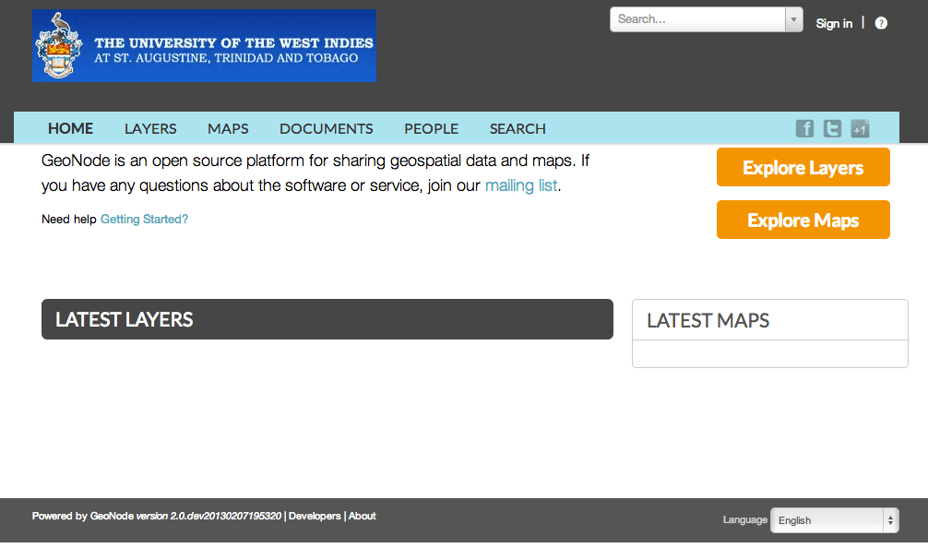Open the Getting Started? link

(145, 219)
